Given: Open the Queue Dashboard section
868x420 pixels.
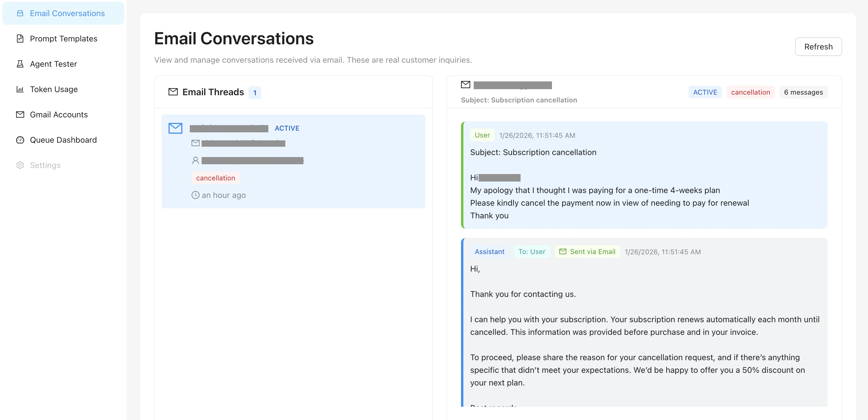Looking at the screenshot, I should 63,140.
